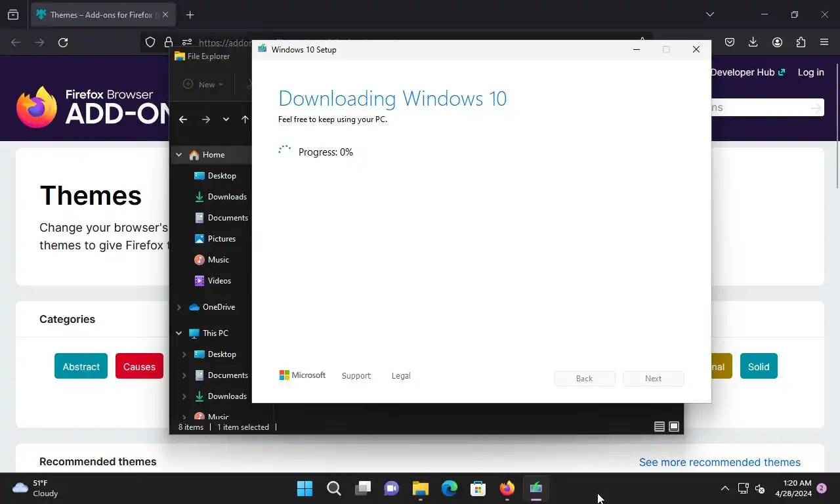840x504 pixels.
Task: Open Firefox recent browsing view icon
Action: pyautogui.click(x=13, y=14)
